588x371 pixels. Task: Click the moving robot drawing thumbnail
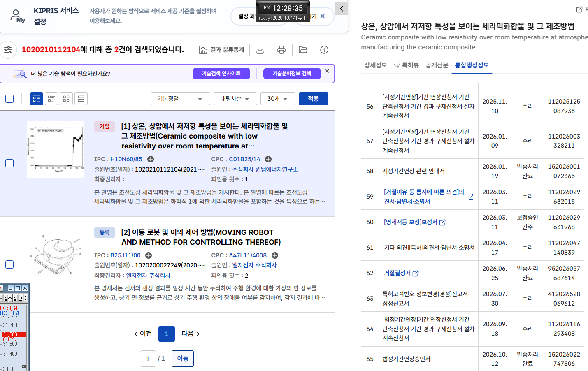[56, 255]
